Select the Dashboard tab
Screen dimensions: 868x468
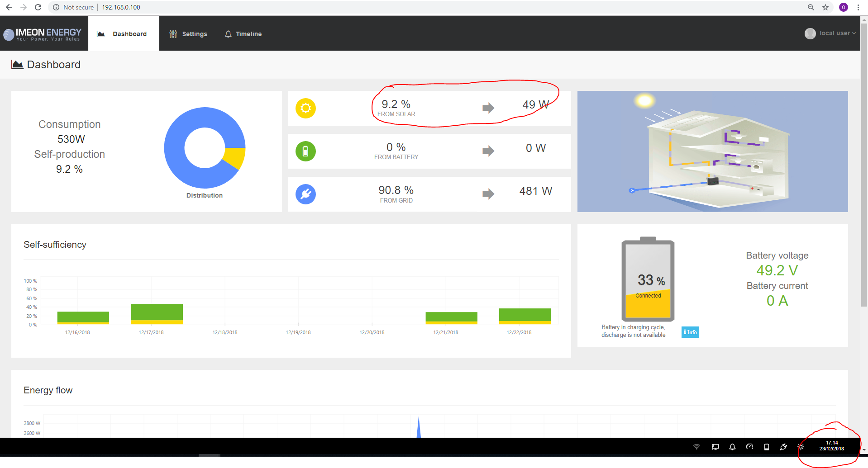coord(123,34)
